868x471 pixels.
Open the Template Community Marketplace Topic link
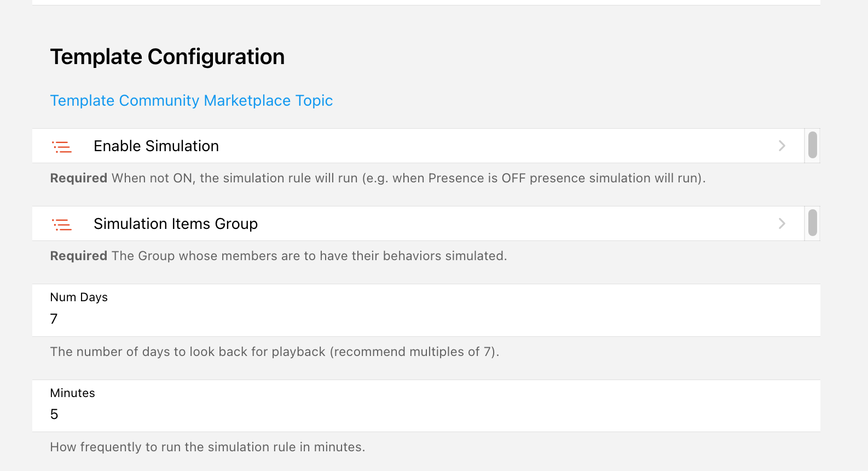point(191,101)
